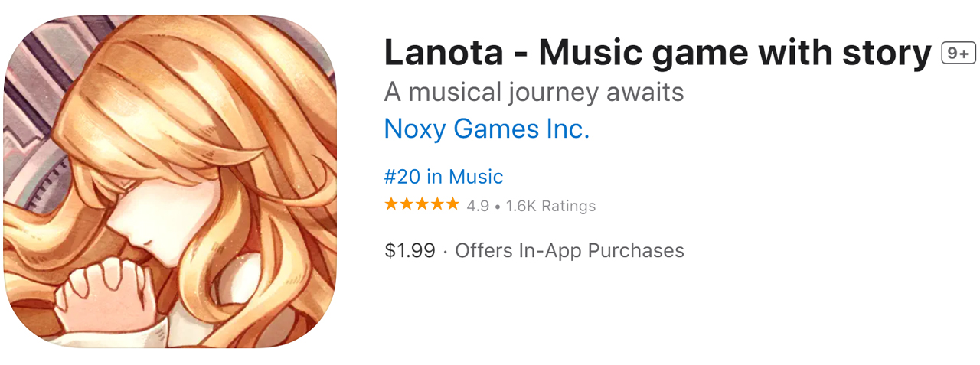Click the Lanota app icon artwork
This screenshot has height=365, width=980.
tap(170, 182)
